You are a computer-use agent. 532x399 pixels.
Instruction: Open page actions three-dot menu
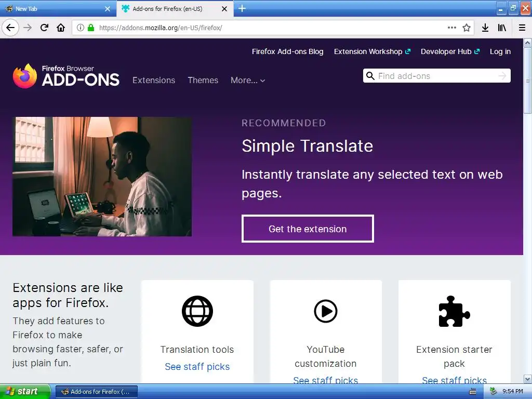(451, 28)
